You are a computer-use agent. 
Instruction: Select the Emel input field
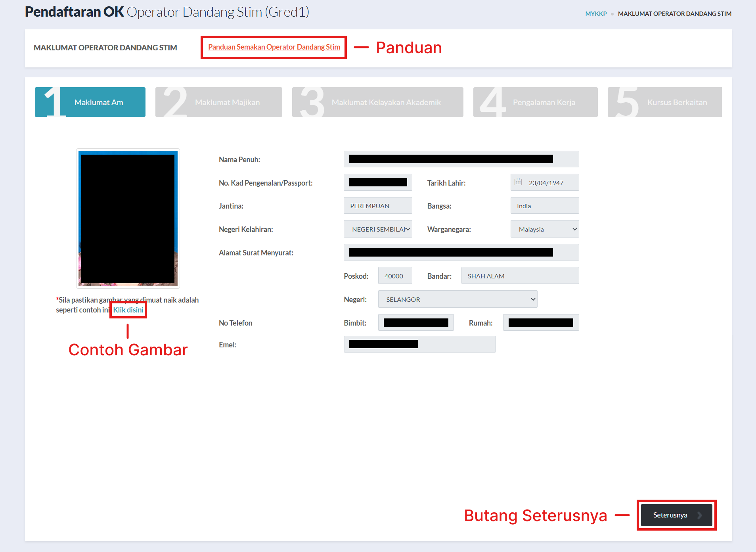point(419,344)
